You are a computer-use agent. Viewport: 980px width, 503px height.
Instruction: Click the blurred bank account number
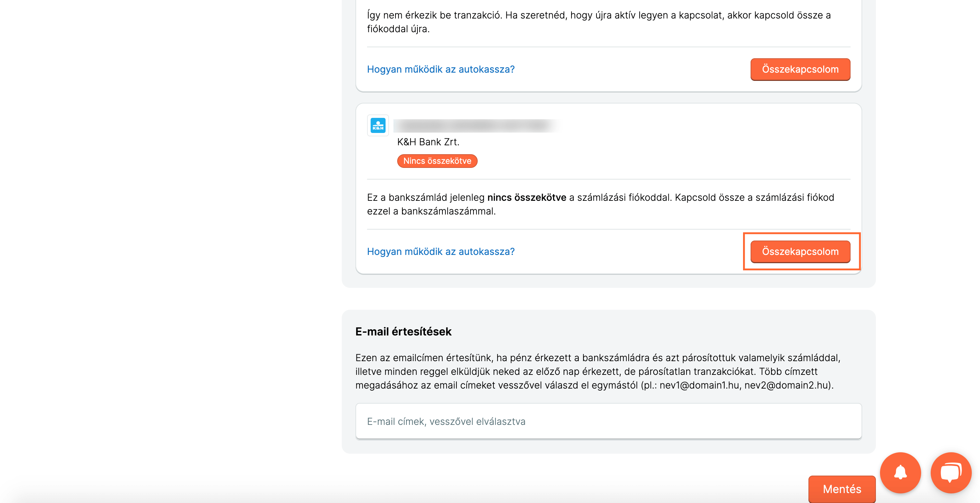pyautogui.click(x=476, y=125)
